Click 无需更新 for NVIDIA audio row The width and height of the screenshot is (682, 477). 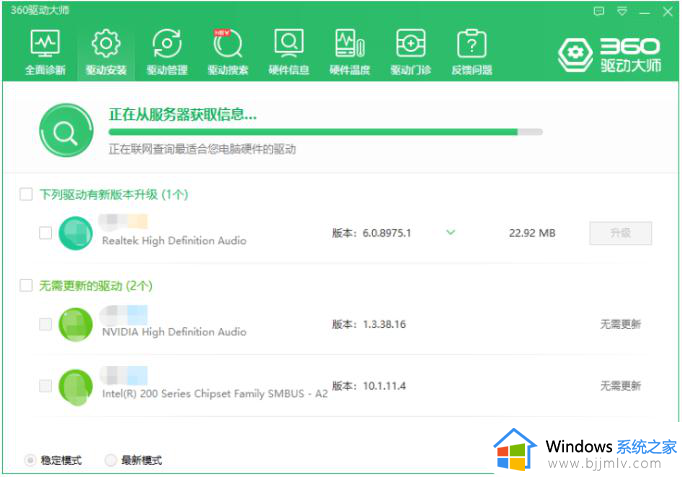621,324
